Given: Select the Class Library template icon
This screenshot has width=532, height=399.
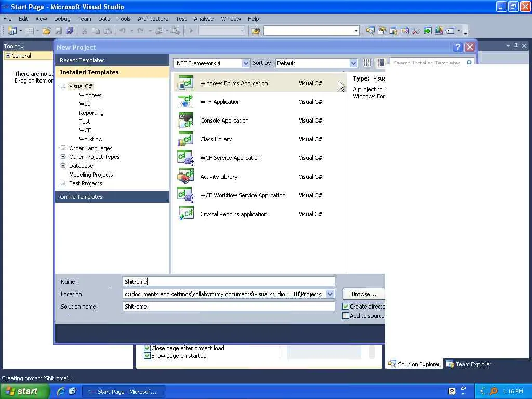Looking at the screenshot, I should (x=185, y=139).
